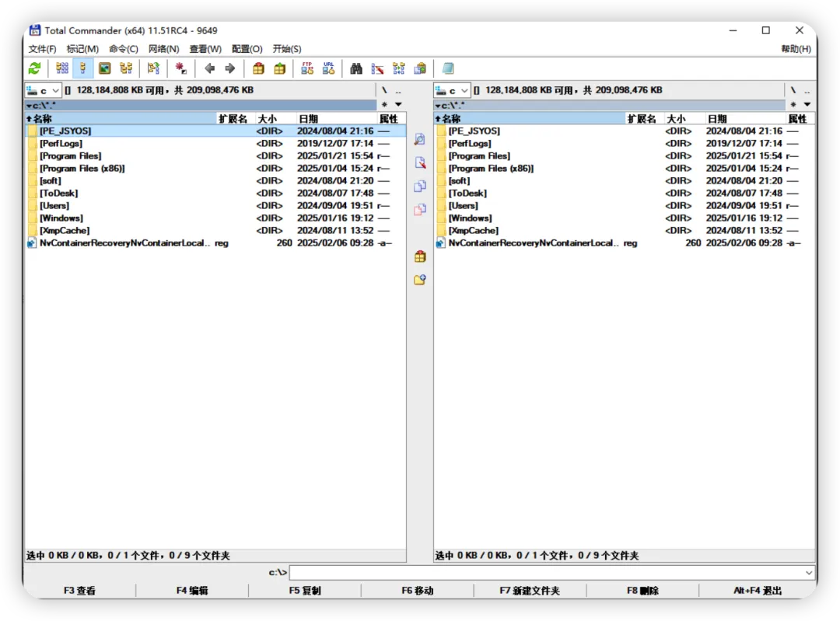Click the F6 移动 button

click(x=418, y=591)
